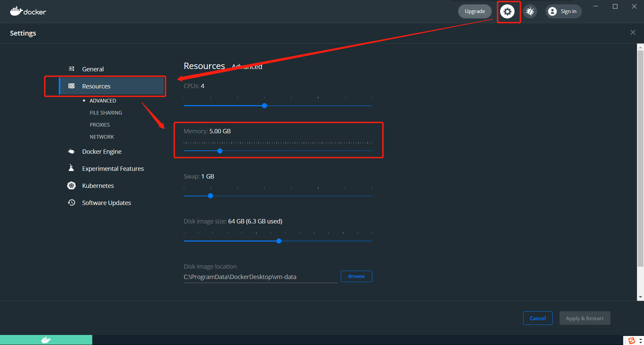Browse for disk image location

356,276
